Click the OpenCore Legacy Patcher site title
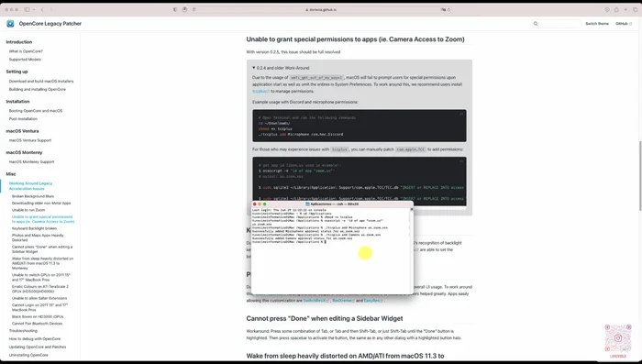Image resolution: width=642 pixels, height=364 pixels. pyautogui.click(x=50, y=24)
